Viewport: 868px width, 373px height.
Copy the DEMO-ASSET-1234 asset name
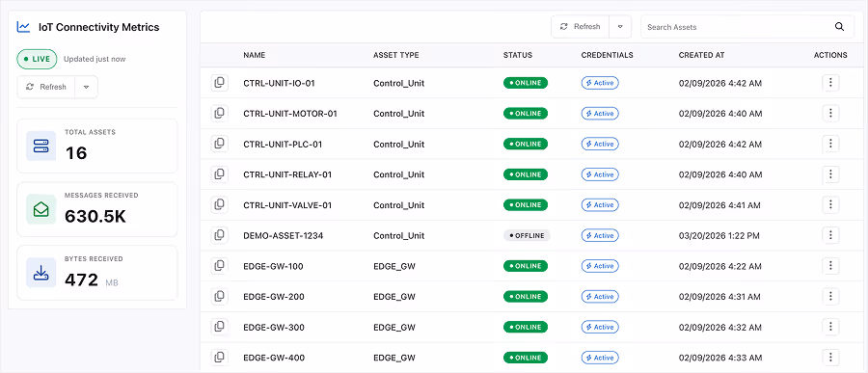pyautogui.click(x=220, y=235)
